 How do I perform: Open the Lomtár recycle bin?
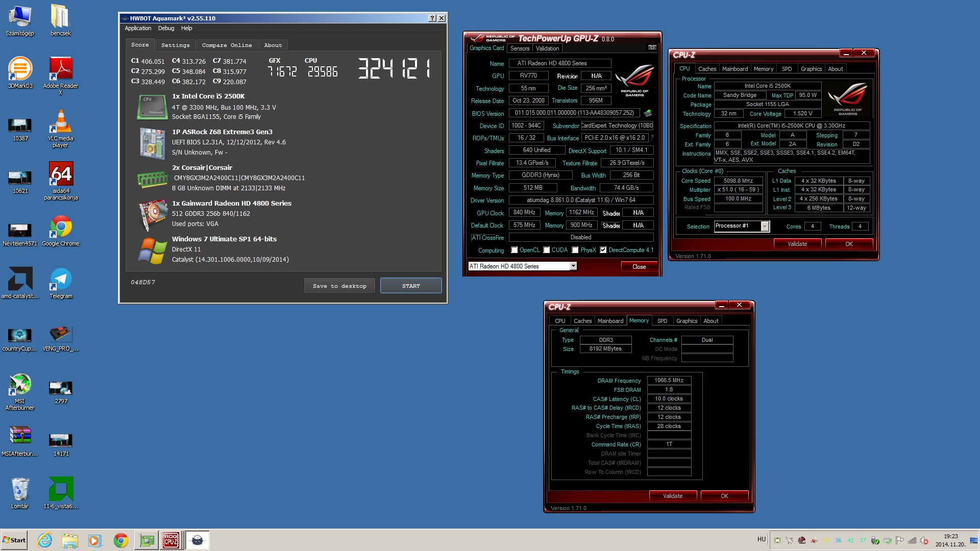(x=20, y=493)
